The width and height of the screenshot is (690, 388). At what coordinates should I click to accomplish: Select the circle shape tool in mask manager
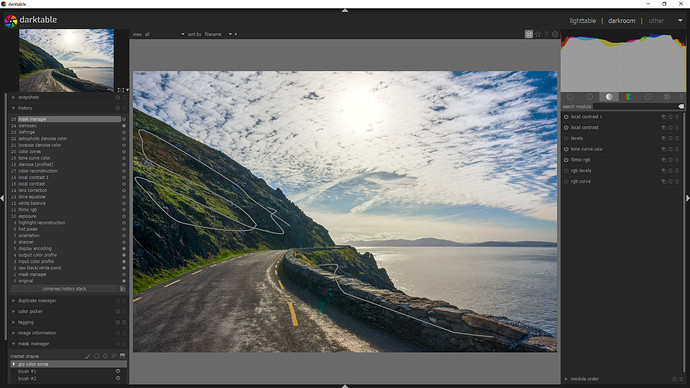point(97,356)
